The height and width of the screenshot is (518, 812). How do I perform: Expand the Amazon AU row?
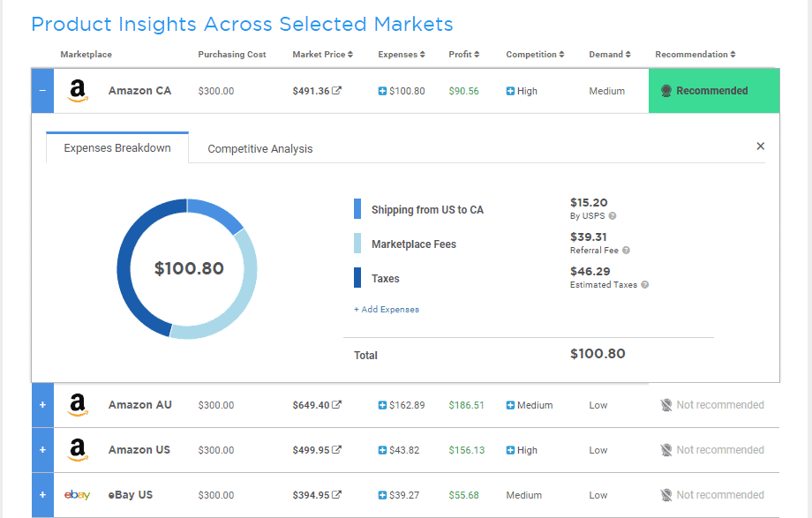(x=42, y=405)
